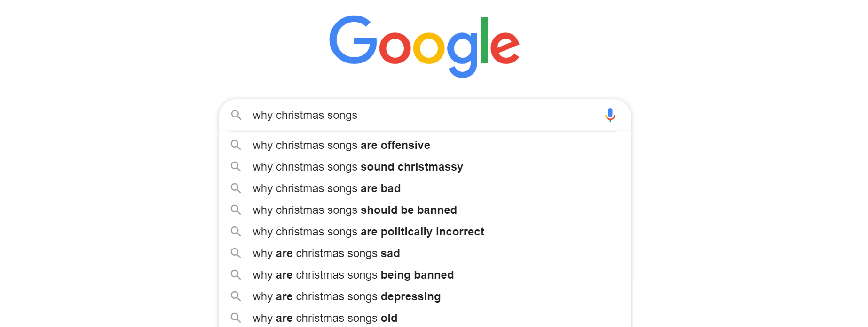Select "why christmas songs should be banned"
The height and width of the screenshot is (327, 868).
[x=355, y=210]
